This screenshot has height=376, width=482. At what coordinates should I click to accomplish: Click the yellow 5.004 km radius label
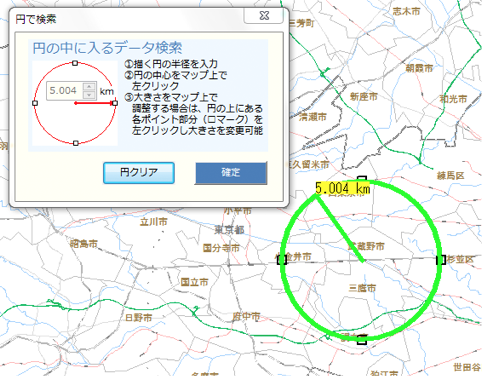(x=343, y=188)
